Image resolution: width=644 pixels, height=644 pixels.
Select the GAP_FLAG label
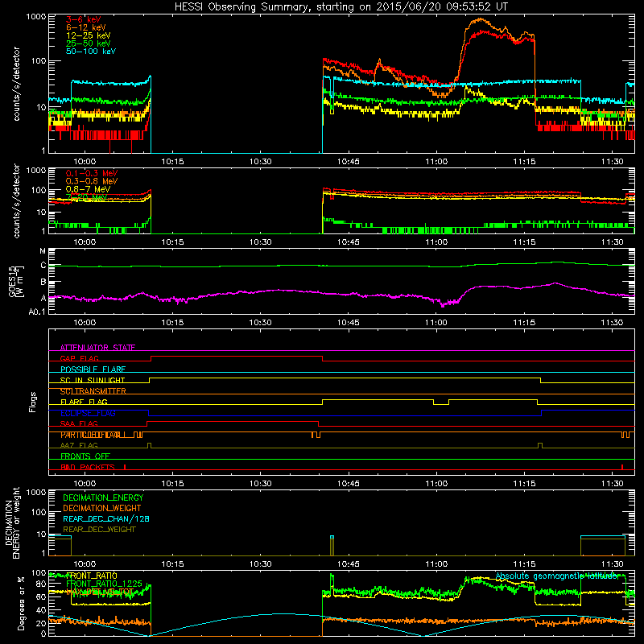[x=79, y=358]
